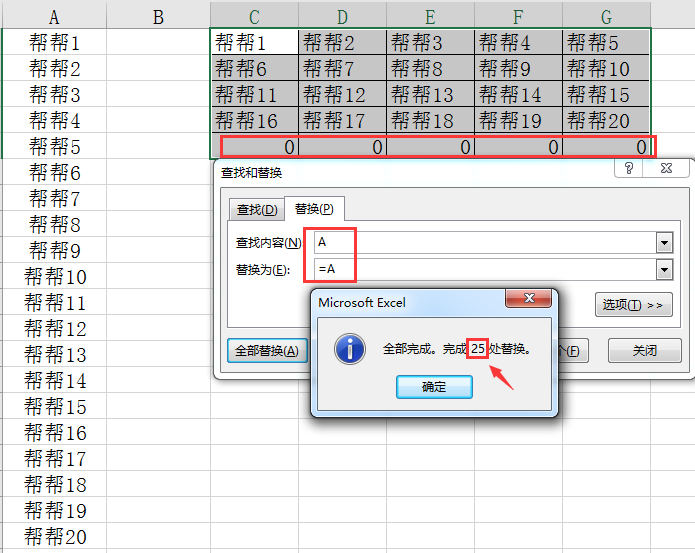Select column D header
This screenshot has width=695, height=553.
click(342, 17)
